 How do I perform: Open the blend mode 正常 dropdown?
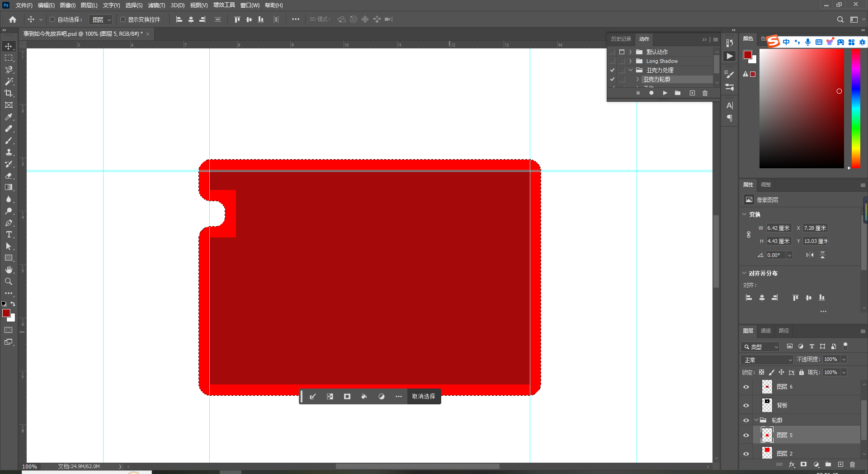(767, 360)
